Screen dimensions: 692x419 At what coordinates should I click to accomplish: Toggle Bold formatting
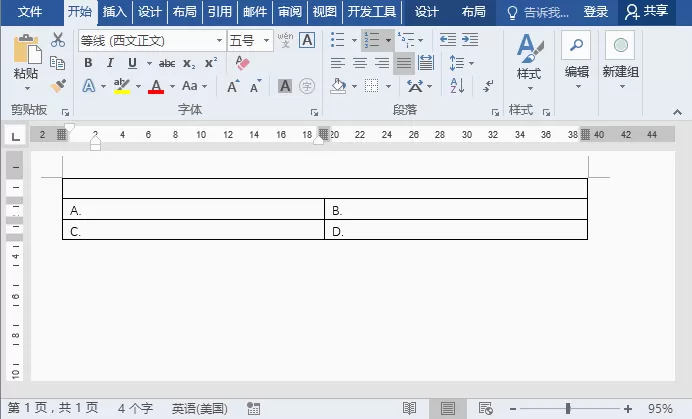pyautogui.click(x=88, y=63)
